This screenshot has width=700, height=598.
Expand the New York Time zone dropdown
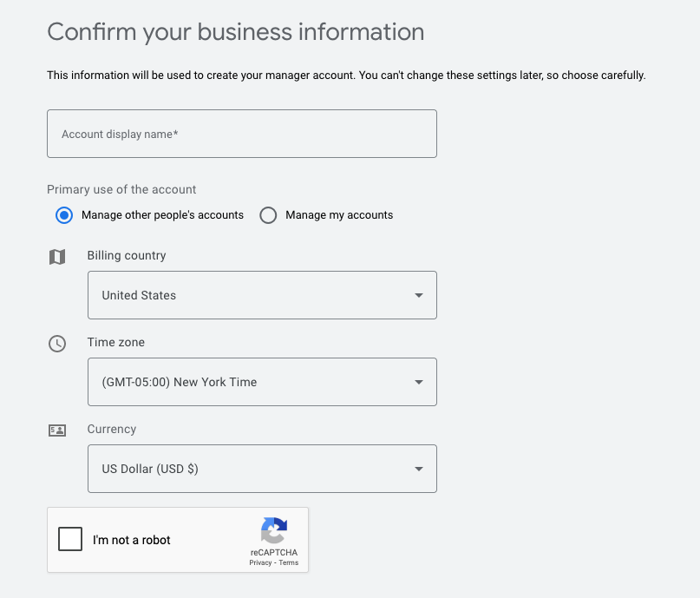(x=262, y=382)
